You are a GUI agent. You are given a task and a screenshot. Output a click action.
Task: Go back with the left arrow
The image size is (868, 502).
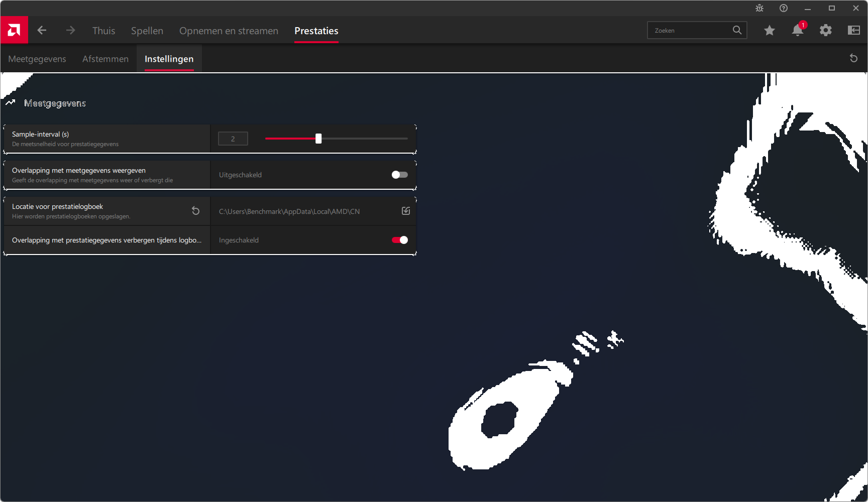tap(42, 31)
